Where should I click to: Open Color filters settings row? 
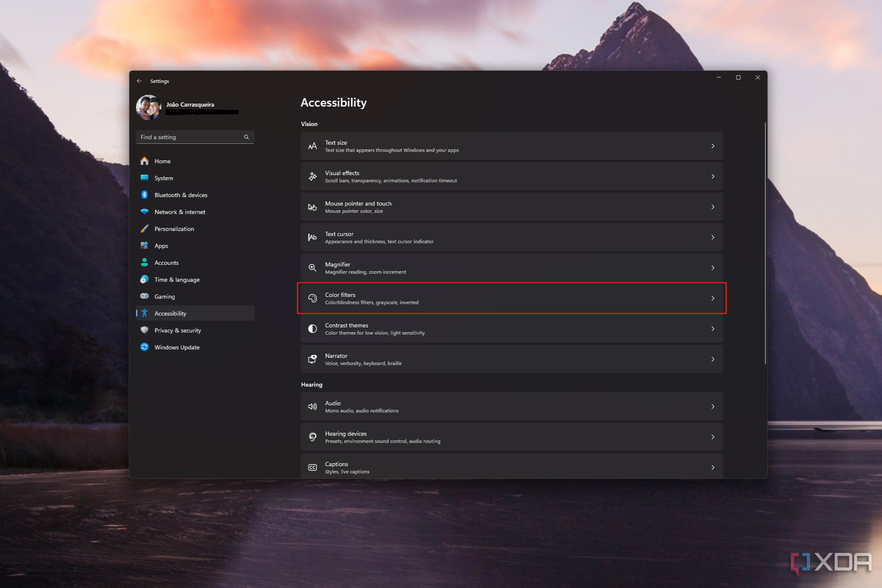[x=512, y=298]
